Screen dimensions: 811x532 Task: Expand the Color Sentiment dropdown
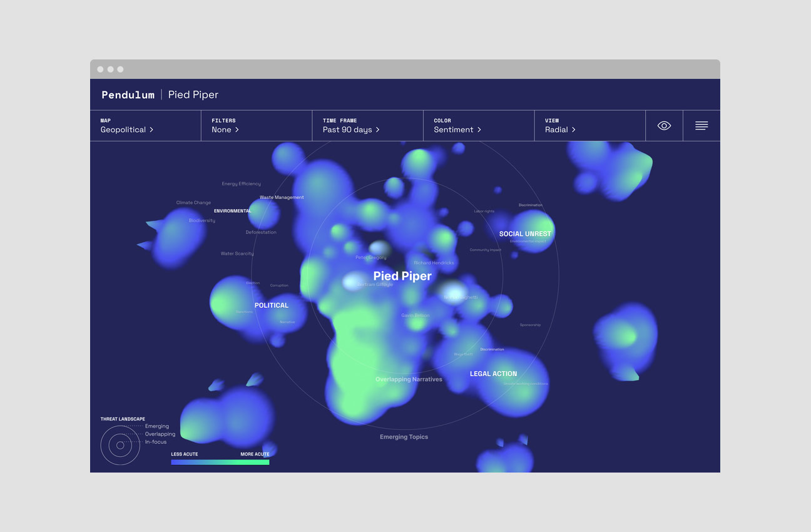(479, 126)
